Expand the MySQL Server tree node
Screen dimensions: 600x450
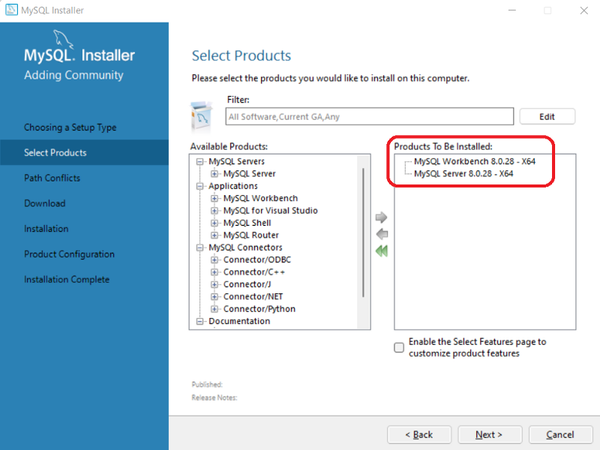[214, 173]
